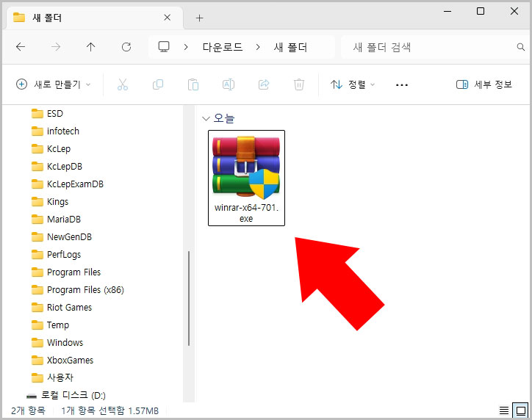The height and width of the screenshot is (420, 532).
Task: Go back with the left arrow button
Action: [x=21, y=47]
